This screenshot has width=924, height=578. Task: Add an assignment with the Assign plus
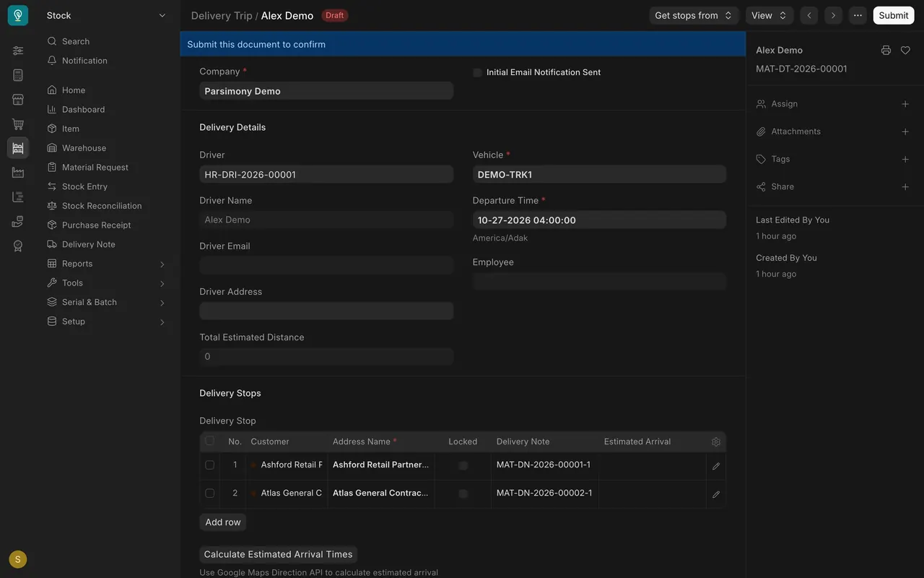tap(905, 104)
